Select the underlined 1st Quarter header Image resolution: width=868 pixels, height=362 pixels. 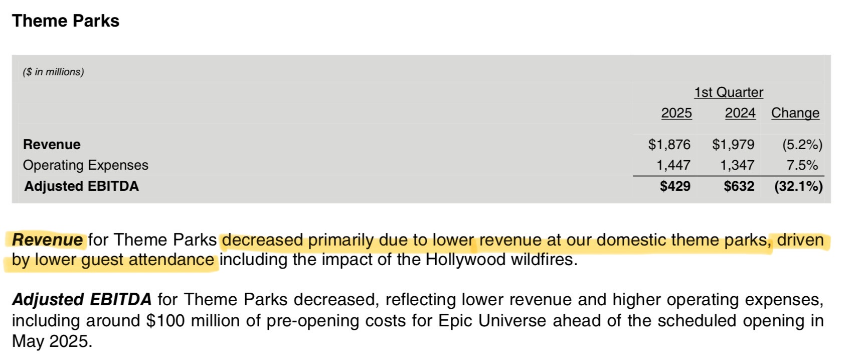pyautogui.click(x=729, y=92)
